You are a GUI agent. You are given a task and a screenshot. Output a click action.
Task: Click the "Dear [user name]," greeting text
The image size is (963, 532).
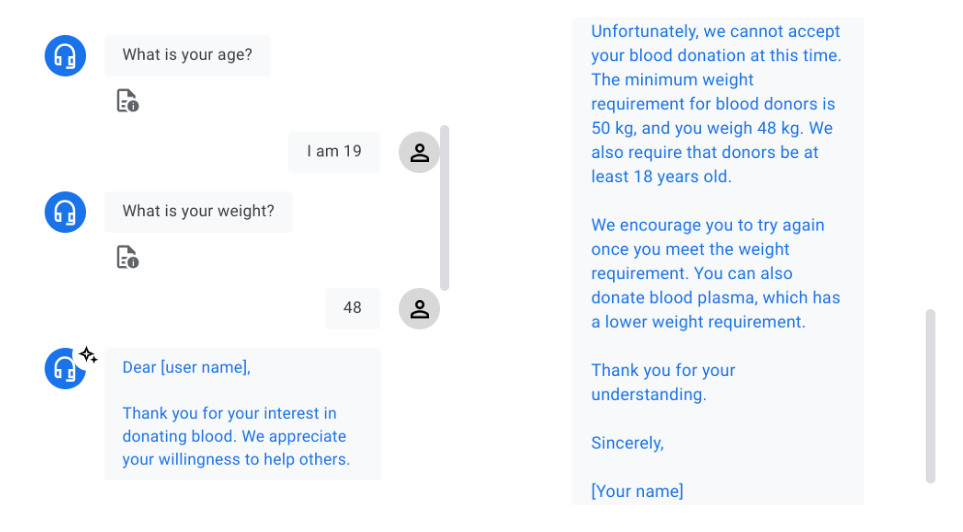[186, 367]
